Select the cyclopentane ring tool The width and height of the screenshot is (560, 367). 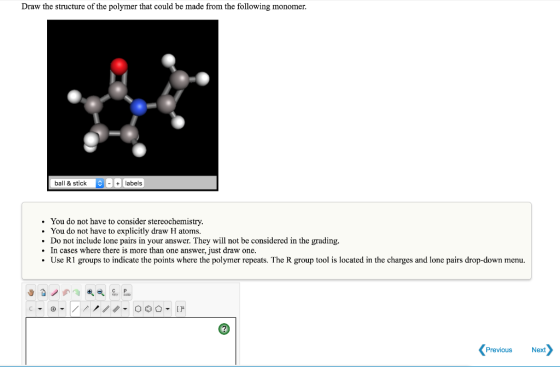coord(159,309)
